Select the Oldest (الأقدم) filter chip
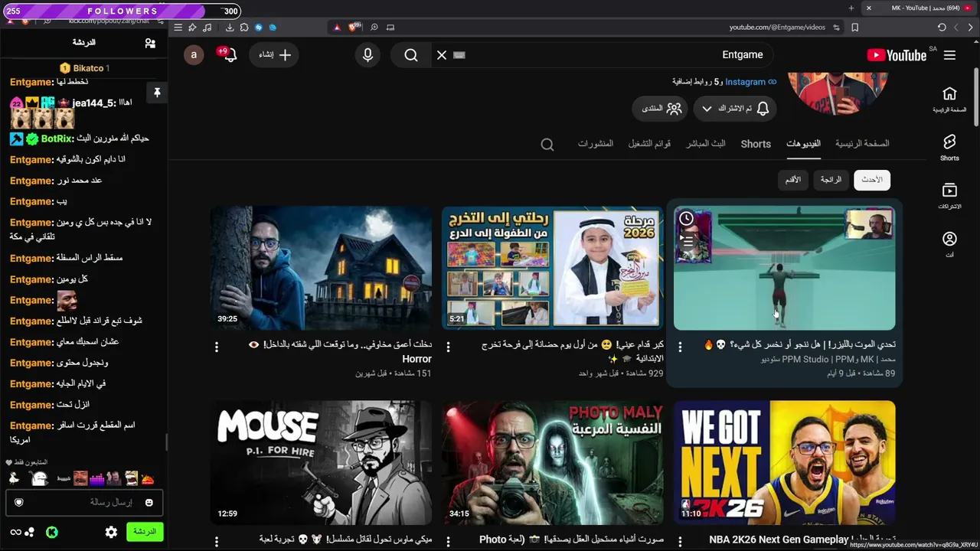This screenshot has height=551, width=980. tap(793, 180)
